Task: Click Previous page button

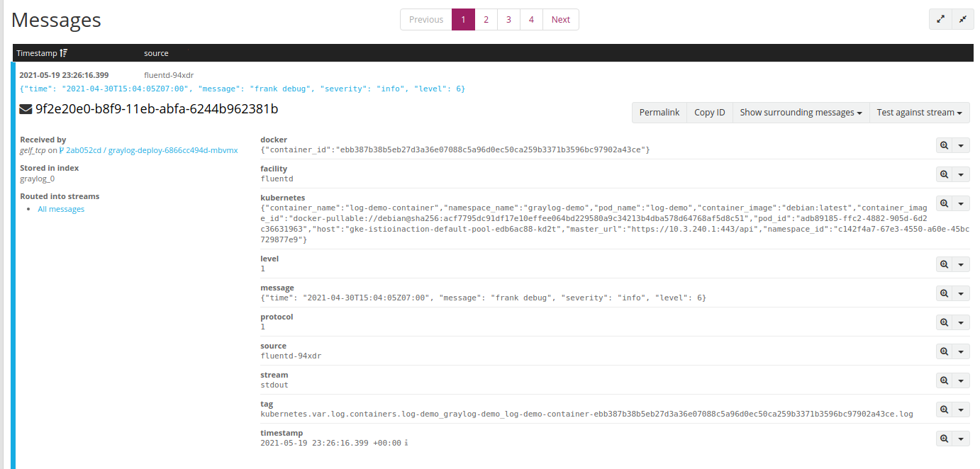Action: pyautogui.click(x=426, y=19)
